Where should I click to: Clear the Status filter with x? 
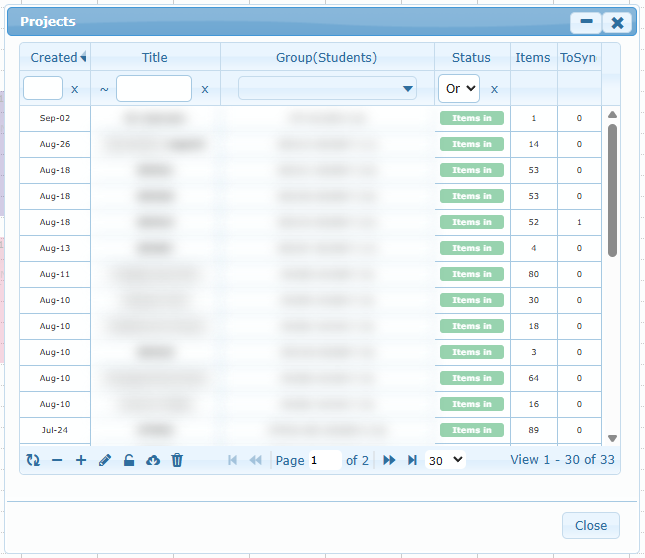point(494,89)
